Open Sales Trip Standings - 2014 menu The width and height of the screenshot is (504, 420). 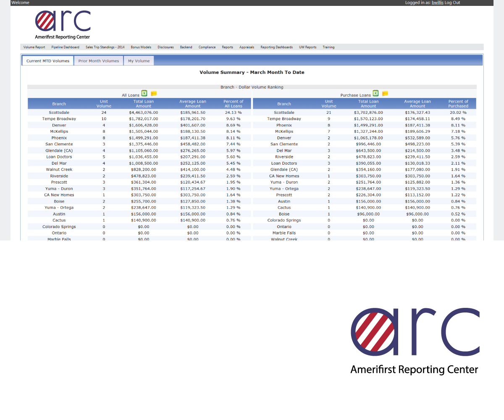105,47
